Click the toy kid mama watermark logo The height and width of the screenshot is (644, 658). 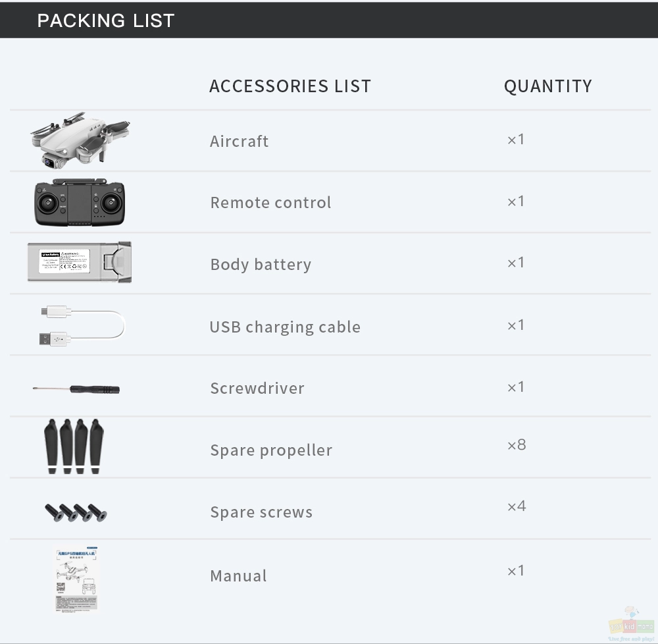click(631, 624)
